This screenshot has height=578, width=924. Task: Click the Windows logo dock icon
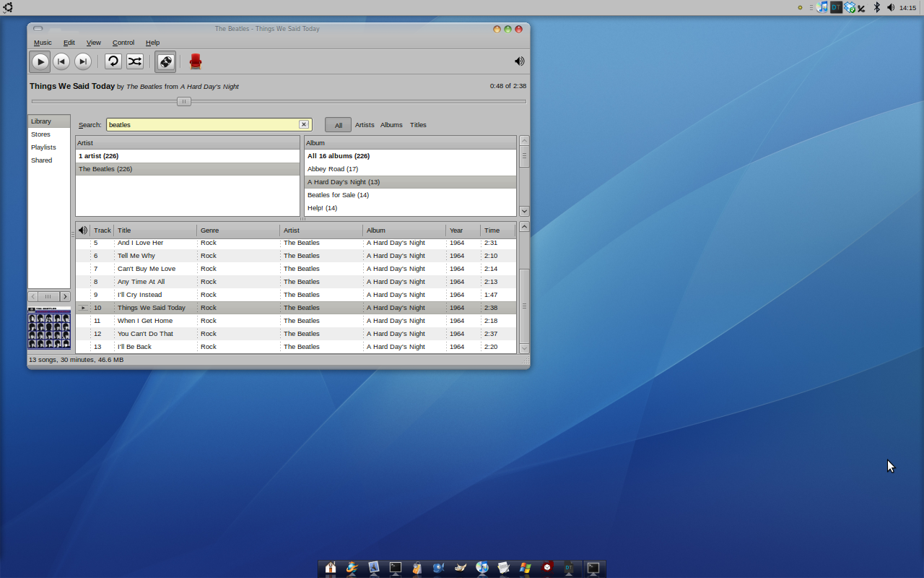tap(526, 568)
